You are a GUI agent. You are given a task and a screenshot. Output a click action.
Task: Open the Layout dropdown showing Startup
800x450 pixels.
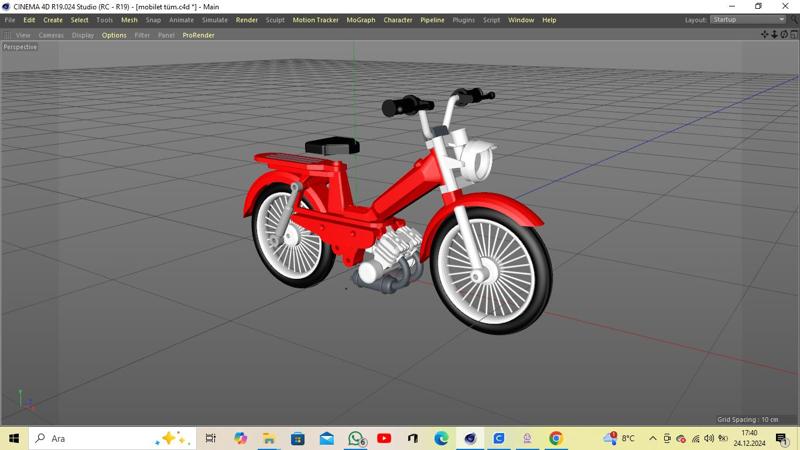tap(748, 20)
